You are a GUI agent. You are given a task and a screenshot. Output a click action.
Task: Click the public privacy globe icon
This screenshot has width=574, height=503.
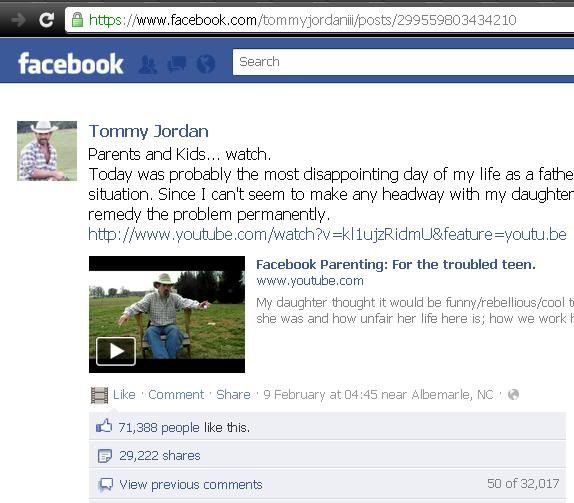[514, 394]
